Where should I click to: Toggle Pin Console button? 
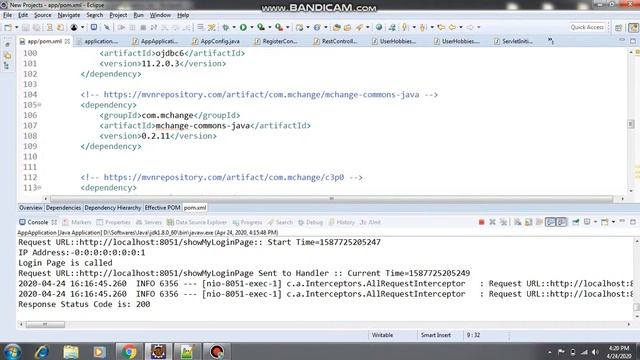coord(576,222)
